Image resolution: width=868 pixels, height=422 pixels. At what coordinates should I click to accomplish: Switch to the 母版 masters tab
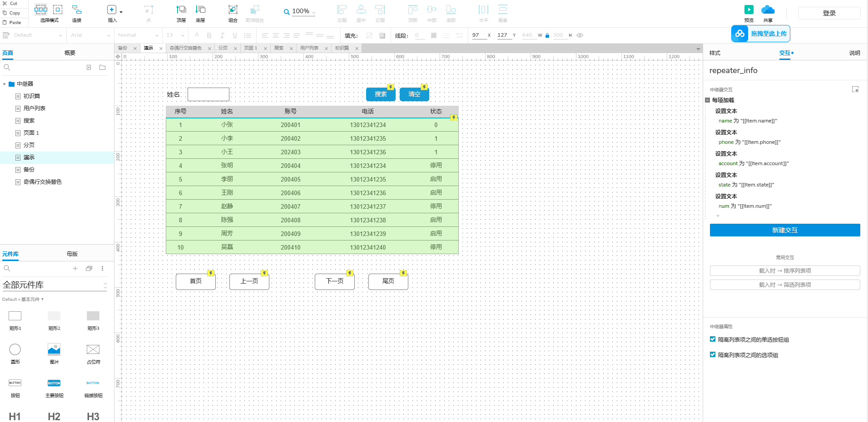(72, 254)
